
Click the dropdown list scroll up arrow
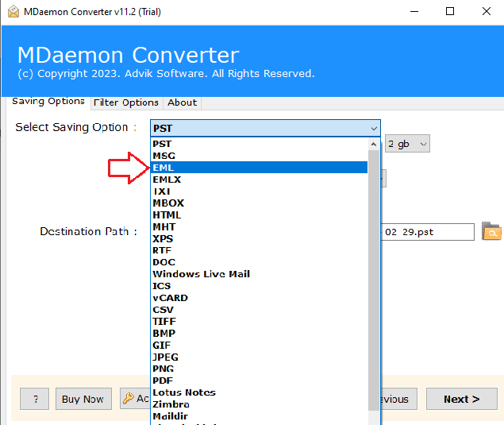point(374,144)
